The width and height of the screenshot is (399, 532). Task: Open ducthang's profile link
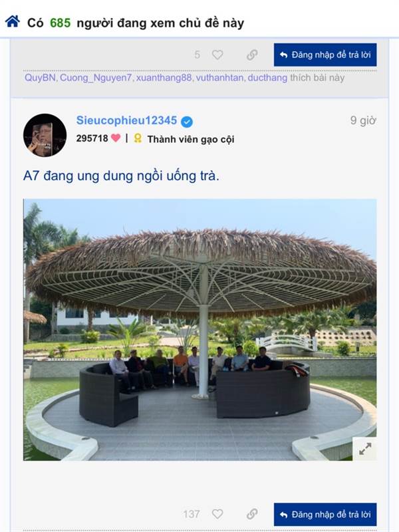[267, 78]
